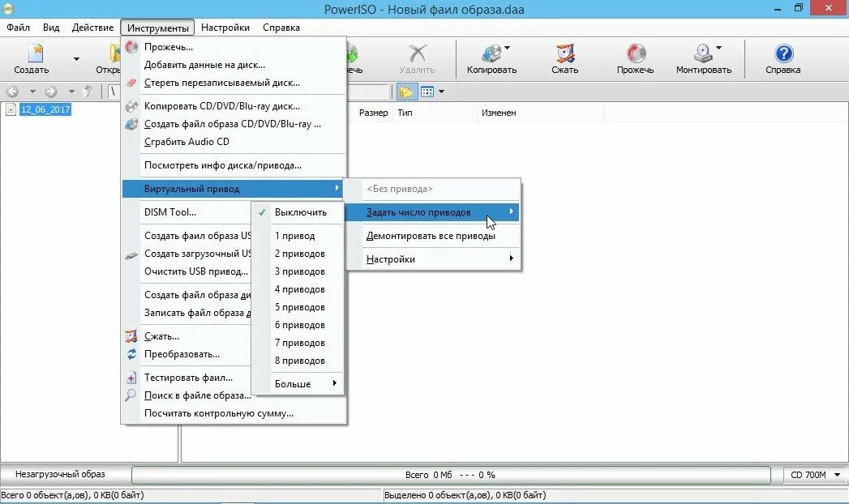Choose Демонтировать все приводы
Viewport: 849px width, 504px height.
tap(432, 236)
